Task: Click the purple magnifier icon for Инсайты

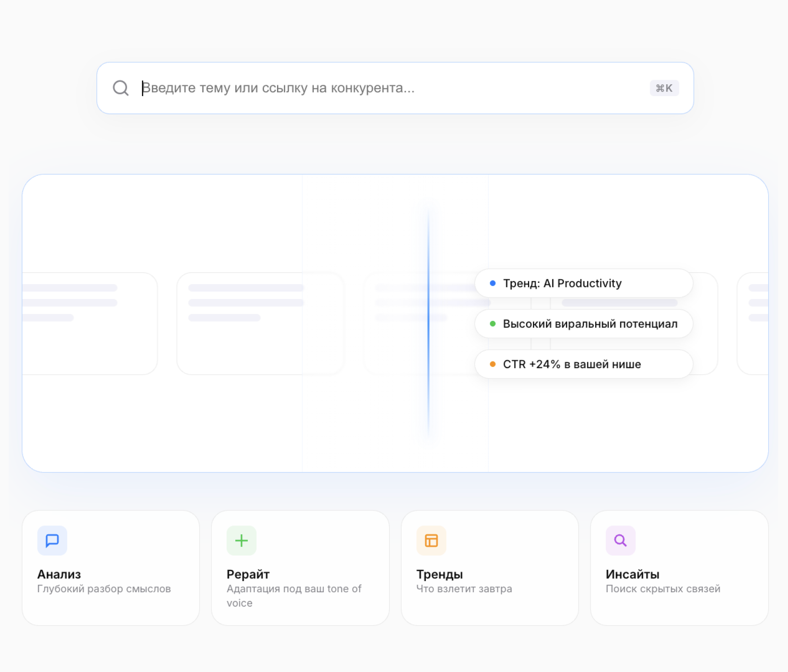Action: [620, 540]
